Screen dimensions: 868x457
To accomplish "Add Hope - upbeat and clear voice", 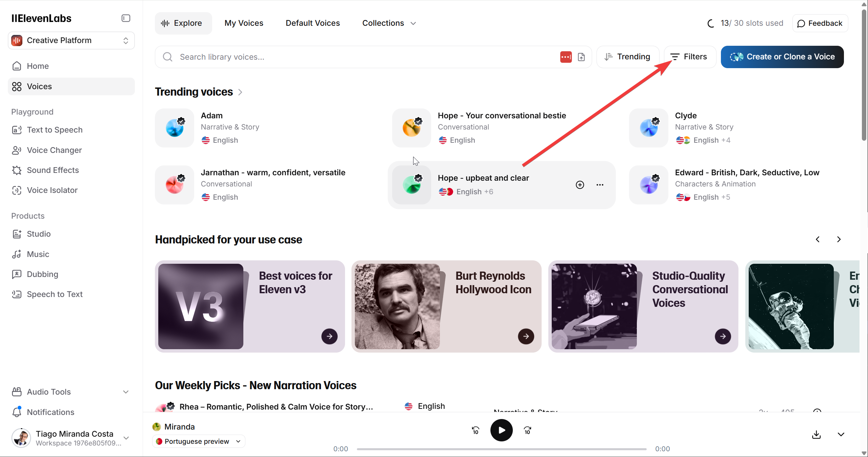I will (x=580, y=185).
